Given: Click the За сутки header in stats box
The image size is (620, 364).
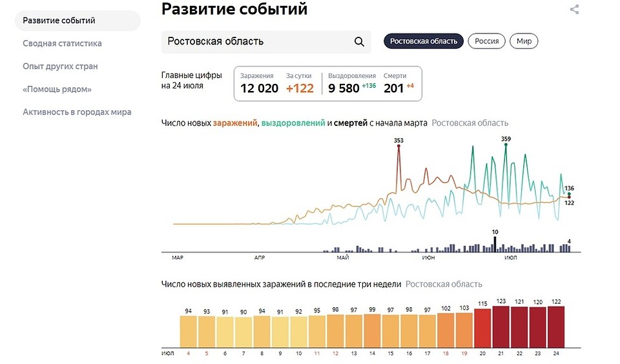Looking at the screenshot, I should click(299, 76).
